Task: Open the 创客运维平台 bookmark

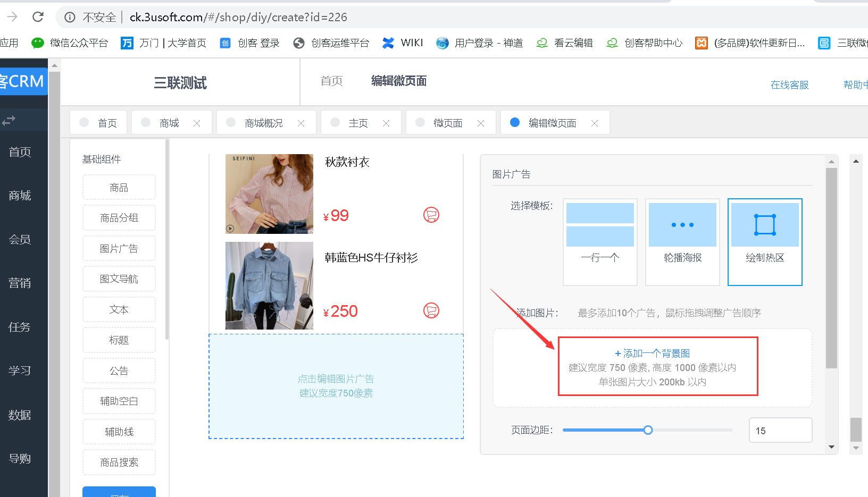Action: (331, 43)
